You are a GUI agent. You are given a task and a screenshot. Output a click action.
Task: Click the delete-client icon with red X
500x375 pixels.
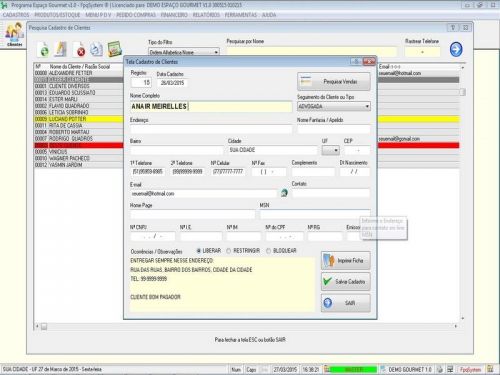79,49
